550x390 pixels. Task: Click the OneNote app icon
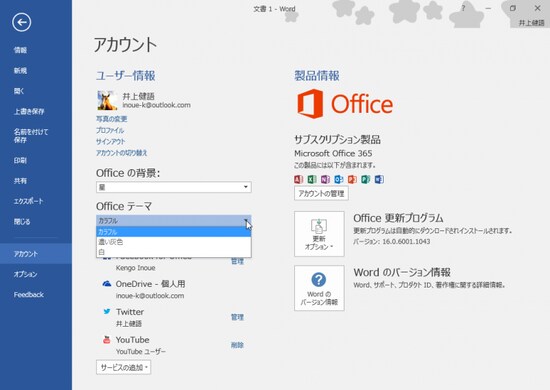click(325, 179)
